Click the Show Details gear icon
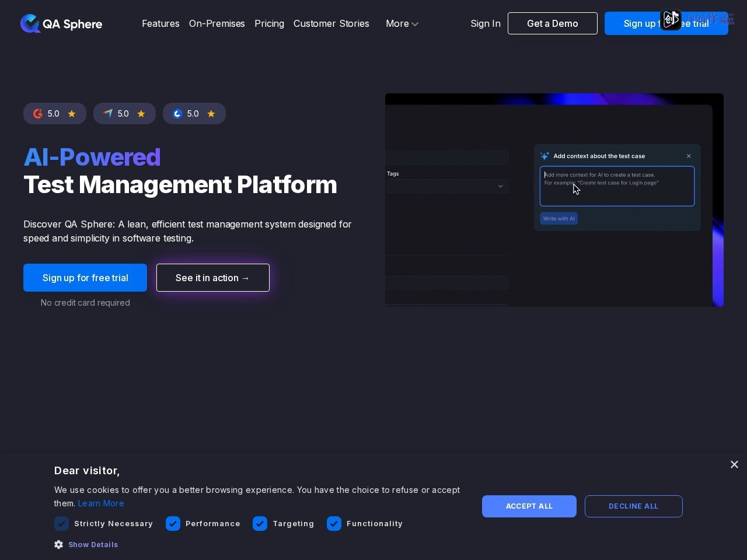747x560 pixels. click(x=59, y=544)
